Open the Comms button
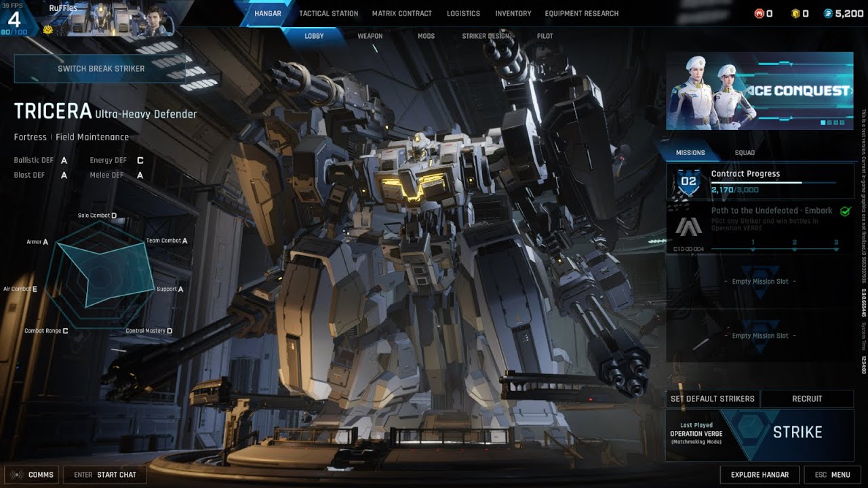The width and height of the screenshot is (868, 488). [x=32, y=474]
